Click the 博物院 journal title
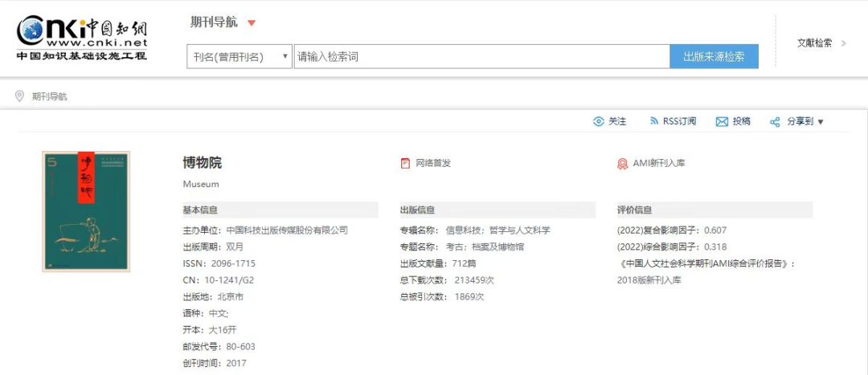 202,163
